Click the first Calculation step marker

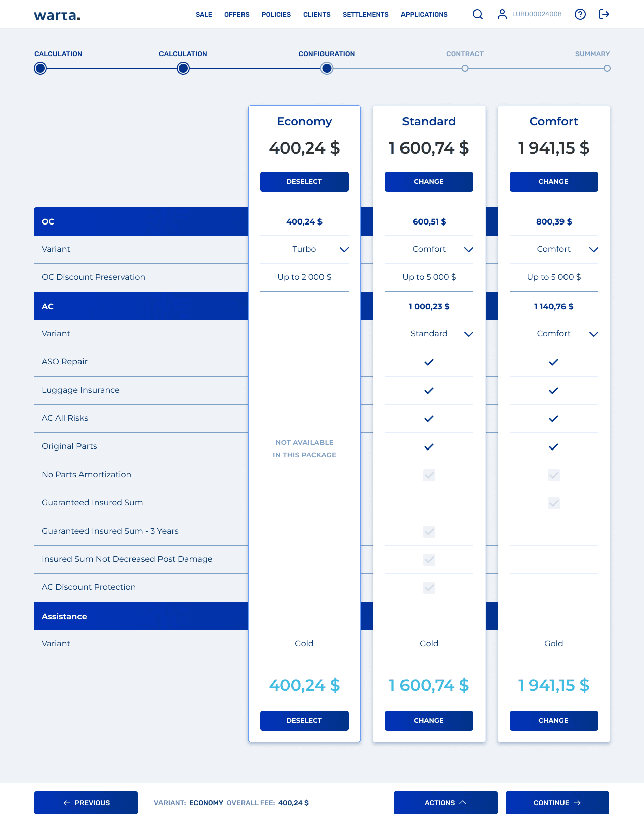[x=40, y=68]
